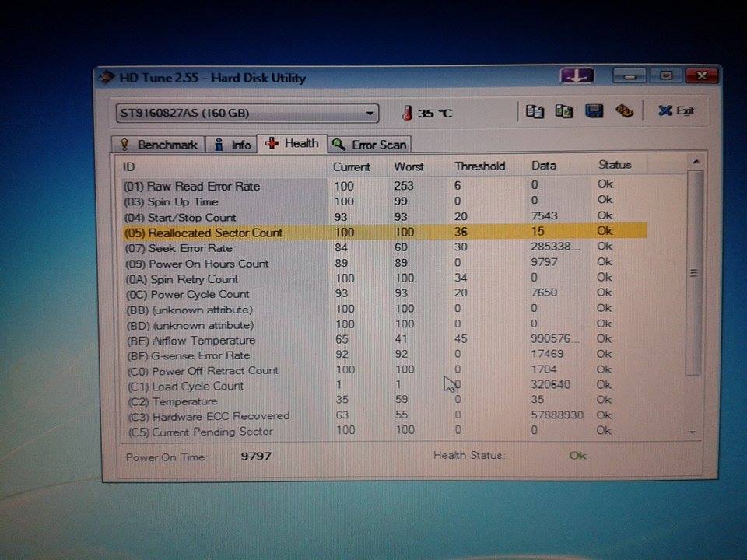
Task: Switch to the Benchmark tab
Action: [x=159, y=145]
